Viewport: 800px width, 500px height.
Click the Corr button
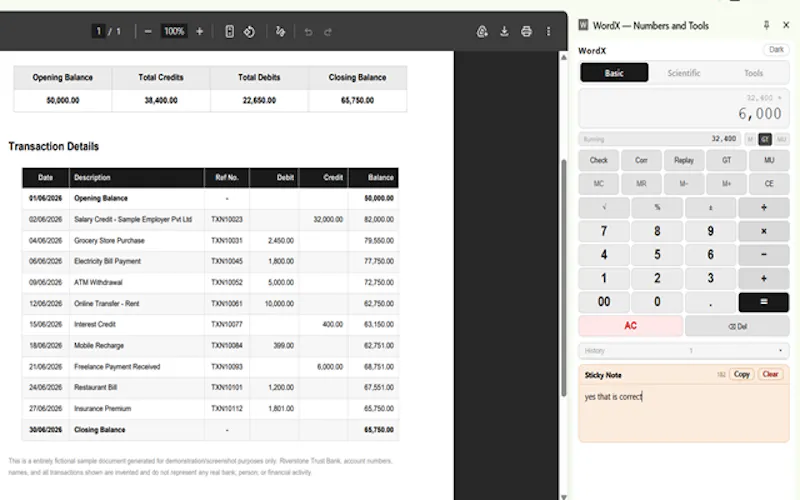click(x=641, y=160)
